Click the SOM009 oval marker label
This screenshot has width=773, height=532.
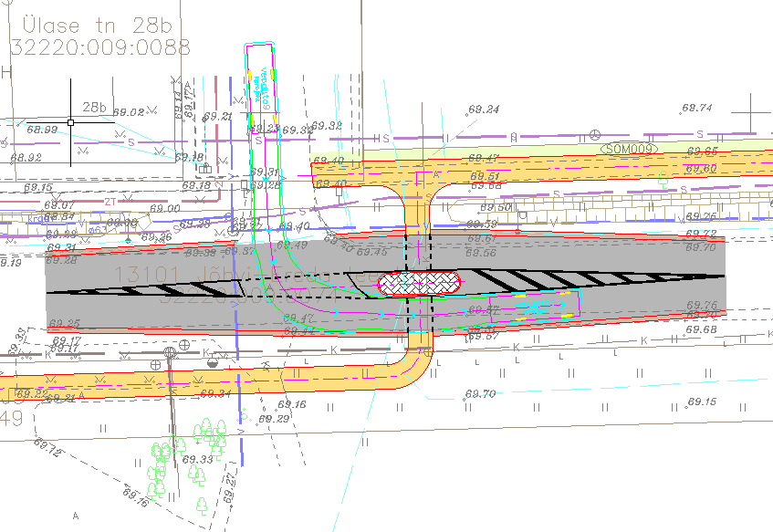coord(630,149)
